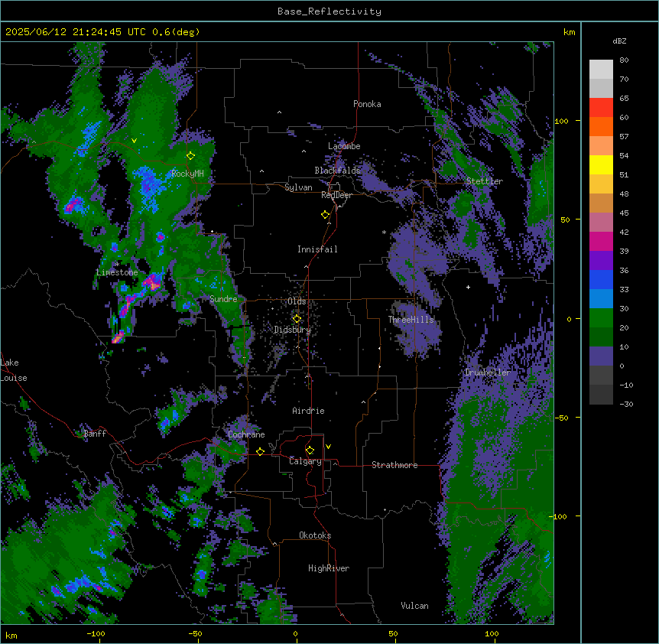Click the white caret marker west of Ponoka
659x644 pixels.
280,112
